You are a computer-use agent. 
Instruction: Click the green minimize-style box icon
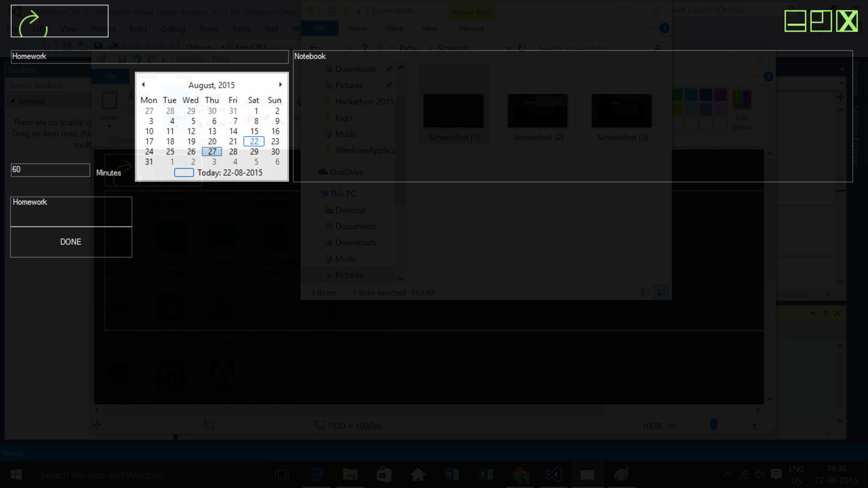point(795,21)
